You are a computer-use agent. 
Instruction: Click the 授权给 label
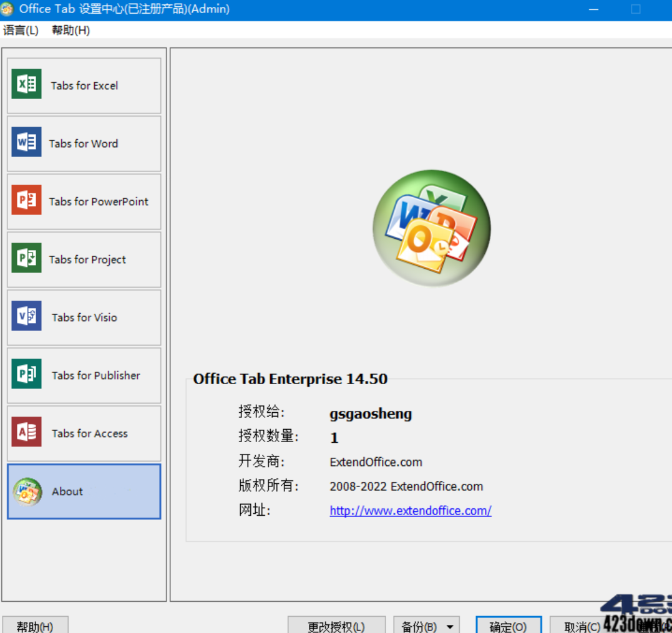click(261, 412)
